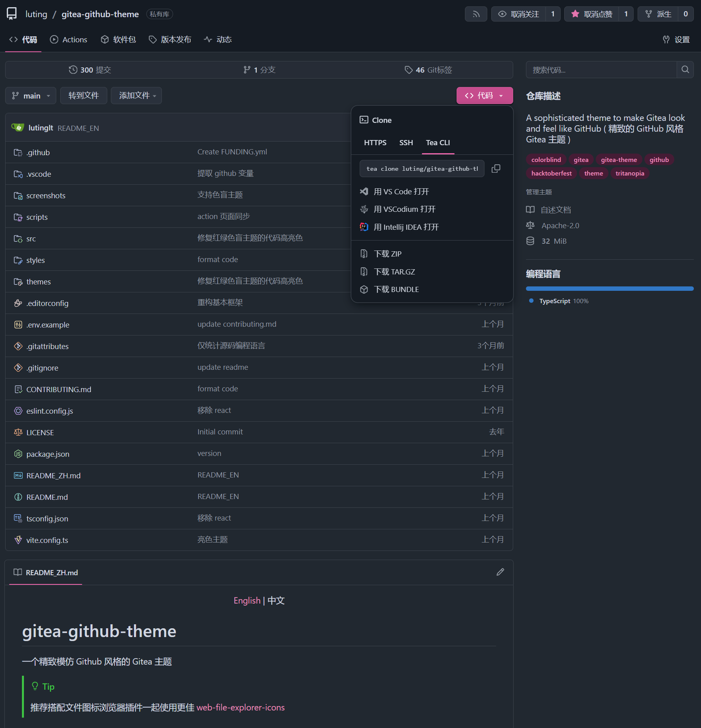
Task: Click the 转到文件 button
Action: [x=83, y=96]
